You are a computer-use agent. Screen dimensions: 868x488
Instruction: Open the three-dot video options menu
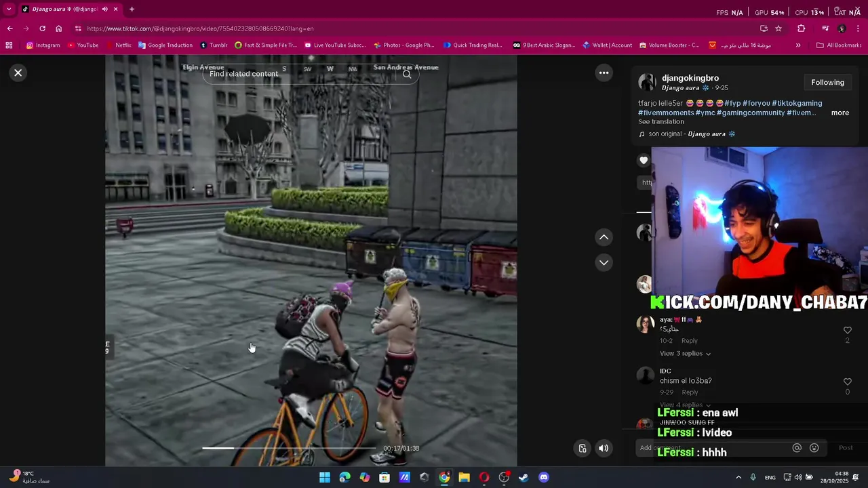pos(604,73)
